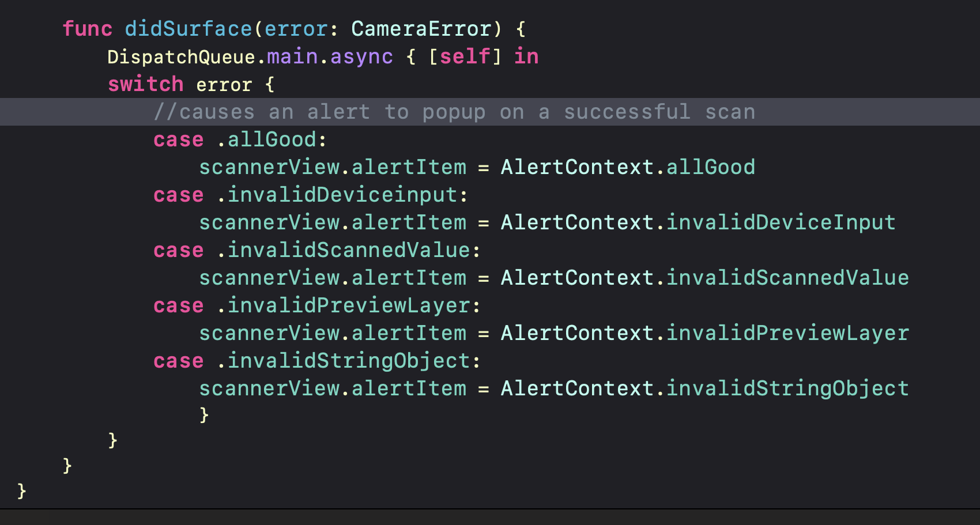
Task: Click the highlighted comment about successful scan
Action: pyautogui.click(x=455, y=112)
